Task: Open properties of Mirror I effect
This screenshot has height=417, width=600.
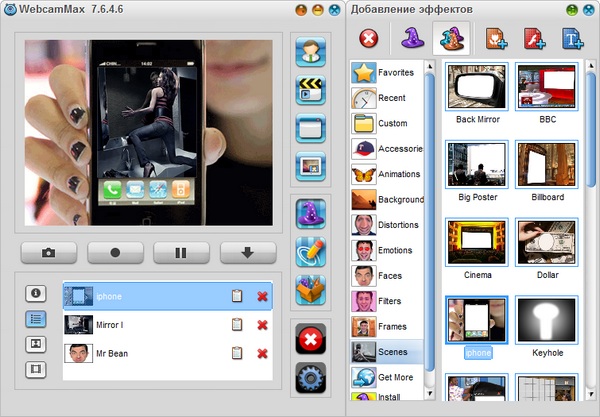Action: (237, 324)
